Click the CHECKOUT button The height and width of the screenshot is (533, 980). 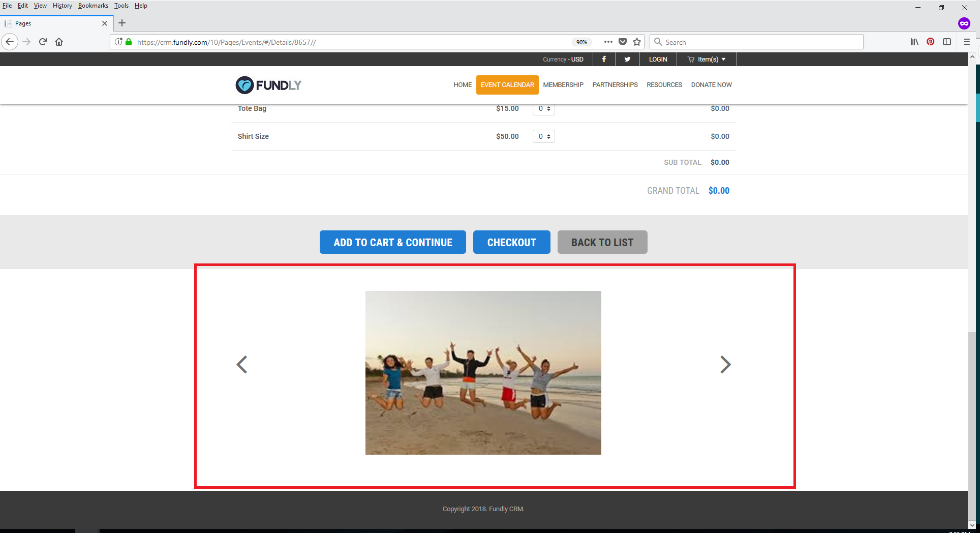click(x=512, y=242)
